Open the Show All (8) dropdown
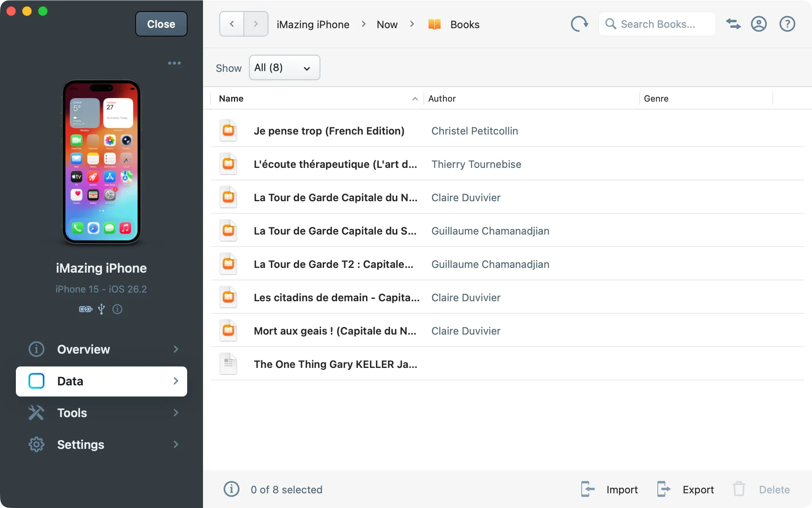 coord(284,68)
